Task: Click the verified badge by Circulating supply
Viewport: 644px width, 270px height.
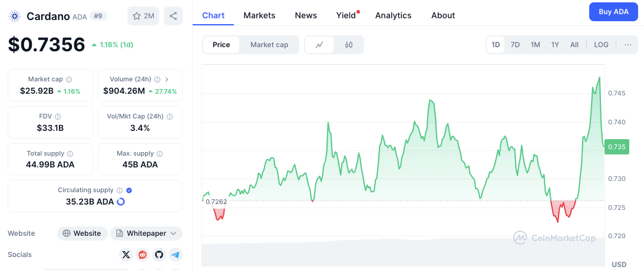Action: (x=129, y=190)
